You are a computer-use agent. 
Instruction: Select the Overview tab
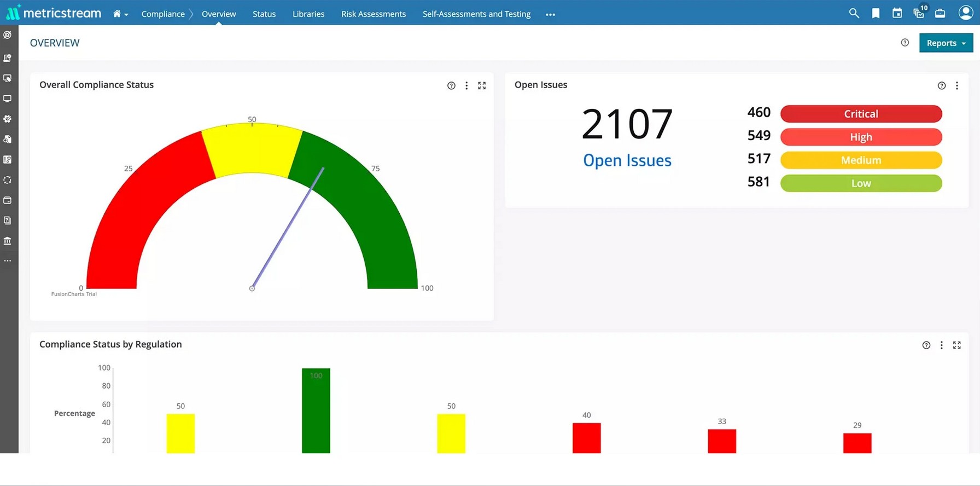tap(219, 14)
